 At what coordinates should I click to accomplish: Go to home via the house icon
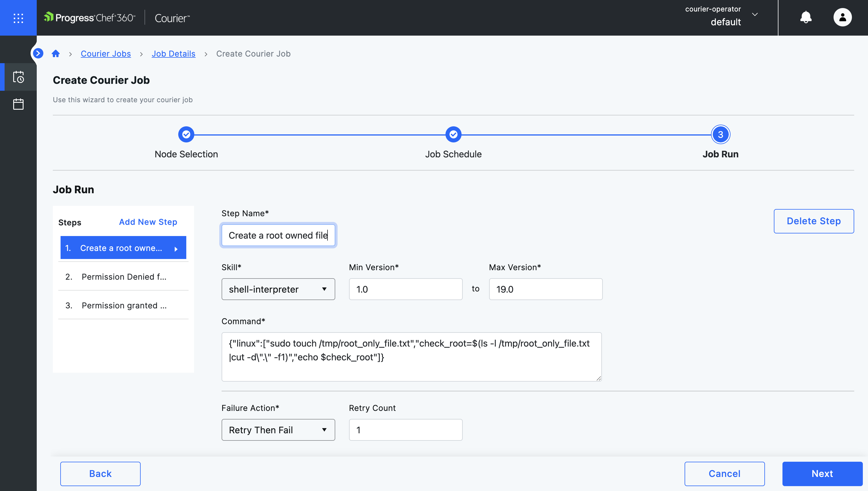56,54
